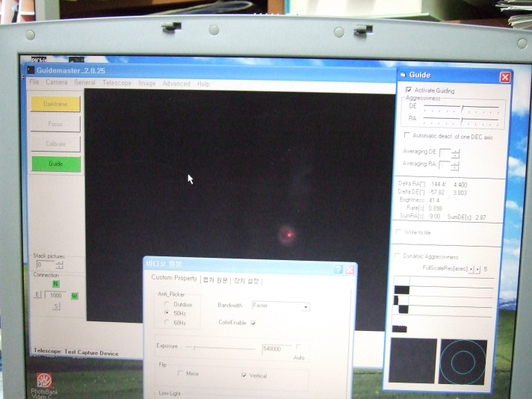Image resolution: width=532 pixels, height=399 pixels.
Task: Open the PhotoBank desktop icon
Action: point(44,382)
